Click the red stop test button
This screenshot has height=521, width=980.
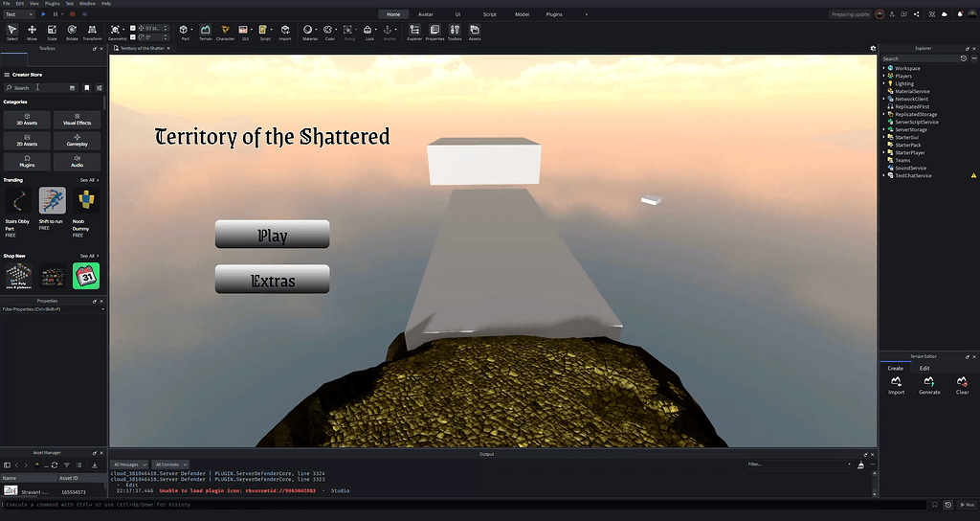point(72,13)
